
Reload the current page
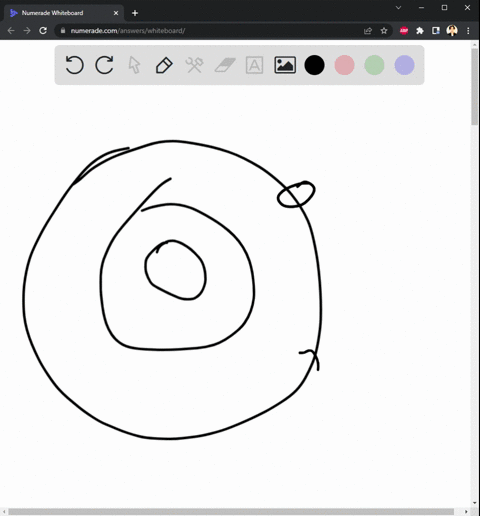[x=43, y=31]
